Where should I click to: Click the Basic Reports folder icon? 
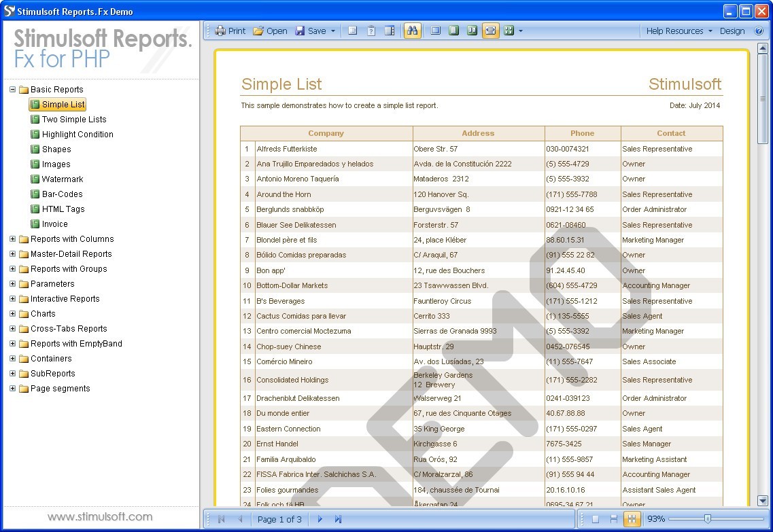24,90
